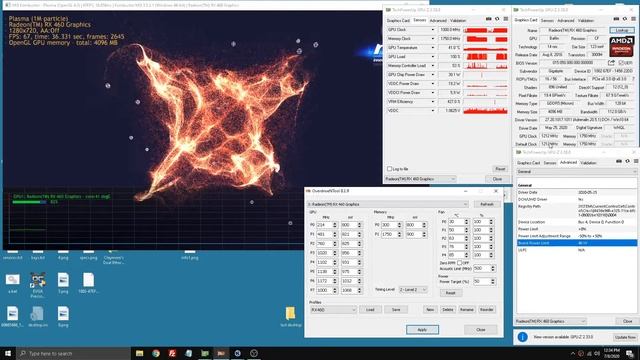The width and height of the screenshot is (640, 360).
Task: Click the bus interface question mark in GPU-Z
Action: coord(633,79)
